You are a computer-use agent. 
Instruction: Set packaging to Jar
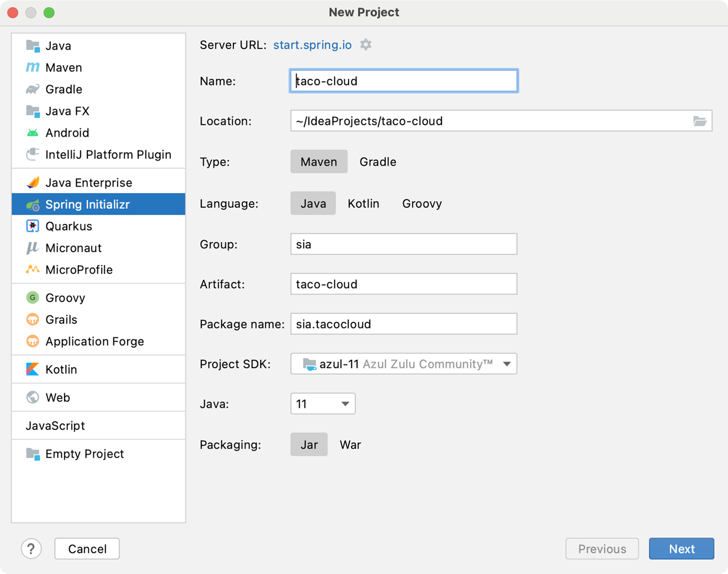point(309,445)
